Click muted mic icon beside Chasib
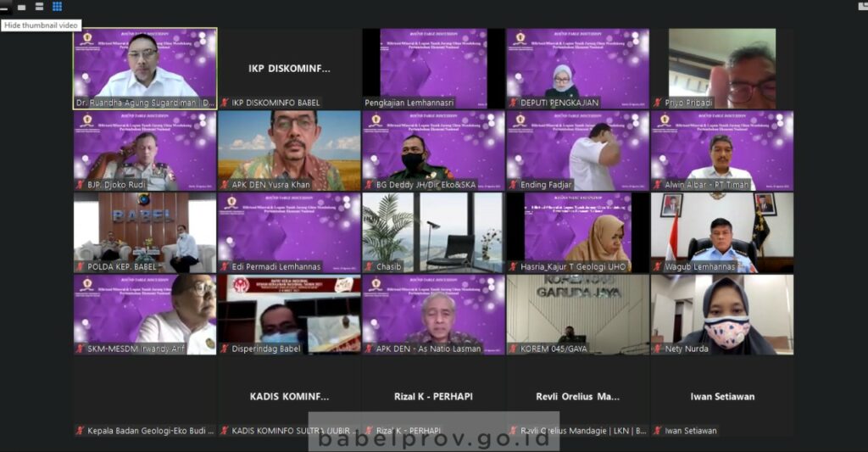This screenshot has height=452, width=868. (x=370, y=267)
